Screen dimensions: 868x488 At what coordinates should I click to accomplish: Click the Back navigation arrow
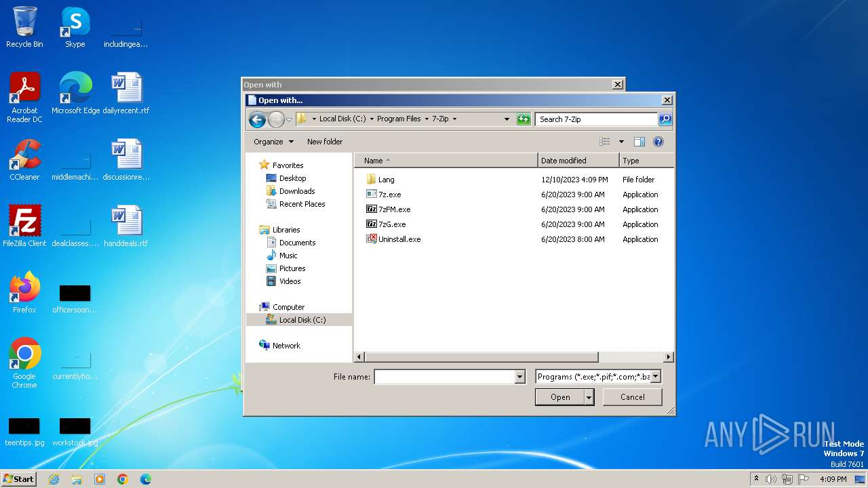click(x=257, y=120)
